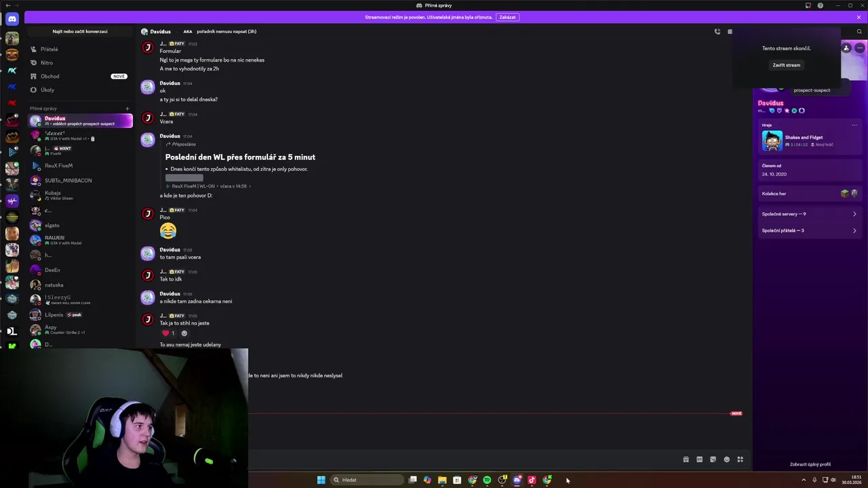868x488 pixels.
Task: Click Zakázat to disable streamer mode
Action: point(507,17)
